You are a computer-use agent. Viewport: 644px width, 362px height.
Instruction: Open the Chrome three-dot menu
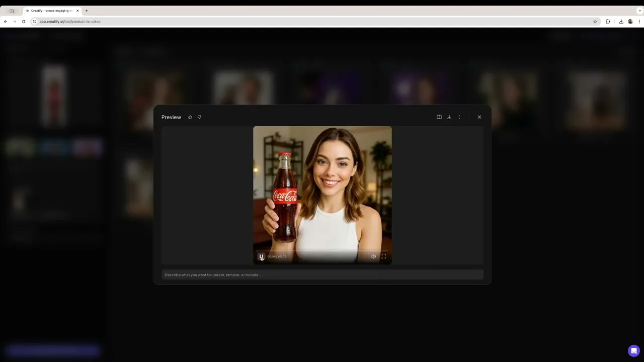(x=639, y=22)
